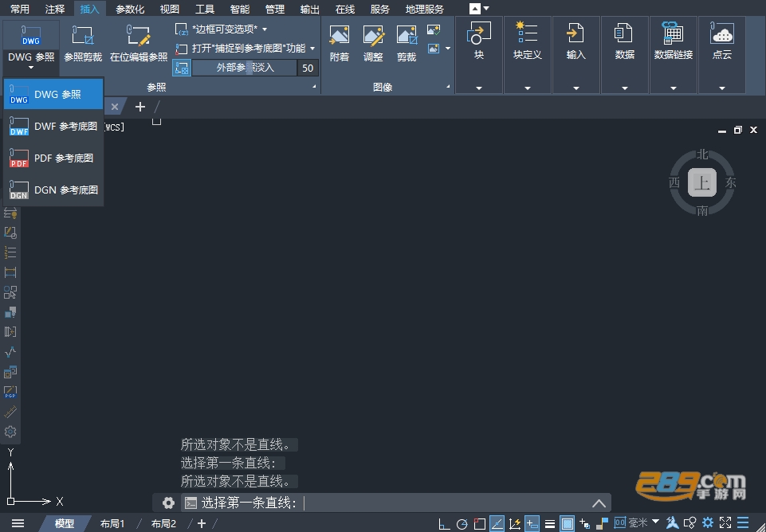Click the 调整 image adjust tool
This screenshot has height=532, width=766.
pyautogui.click(x=373, y=44)
